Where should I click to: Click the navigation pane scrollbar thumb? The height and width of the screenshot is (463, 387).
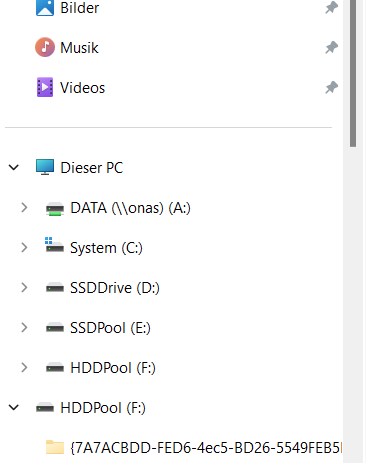click(x=353, y=73)
